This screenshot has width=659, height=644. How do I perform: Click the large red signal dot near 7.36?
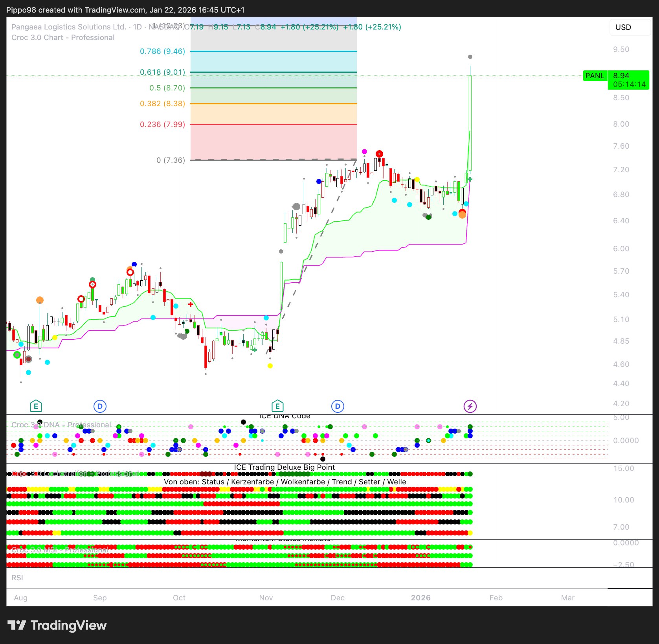[x=379, y=154]
